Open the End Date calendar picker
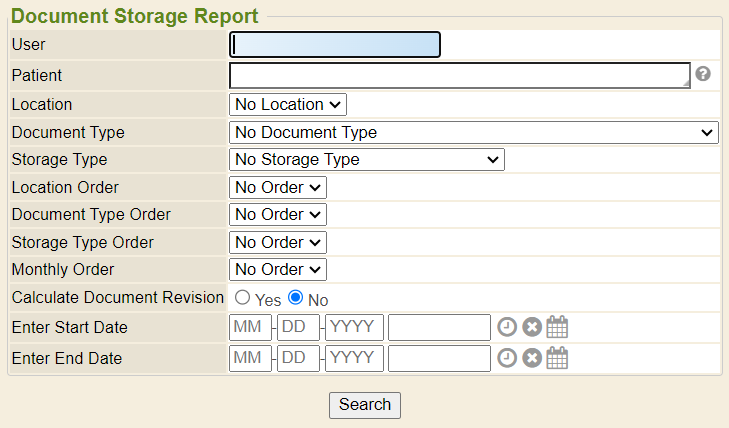 point(557,358)
